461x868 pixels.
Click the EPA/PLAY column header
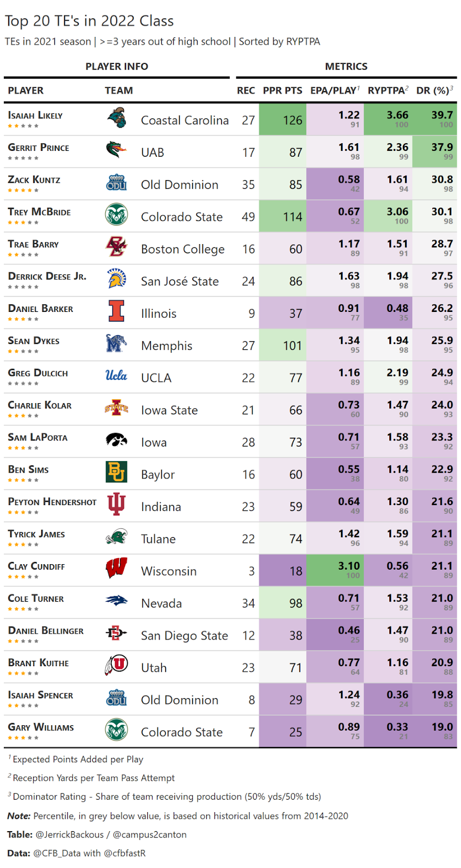coord(335,90)
